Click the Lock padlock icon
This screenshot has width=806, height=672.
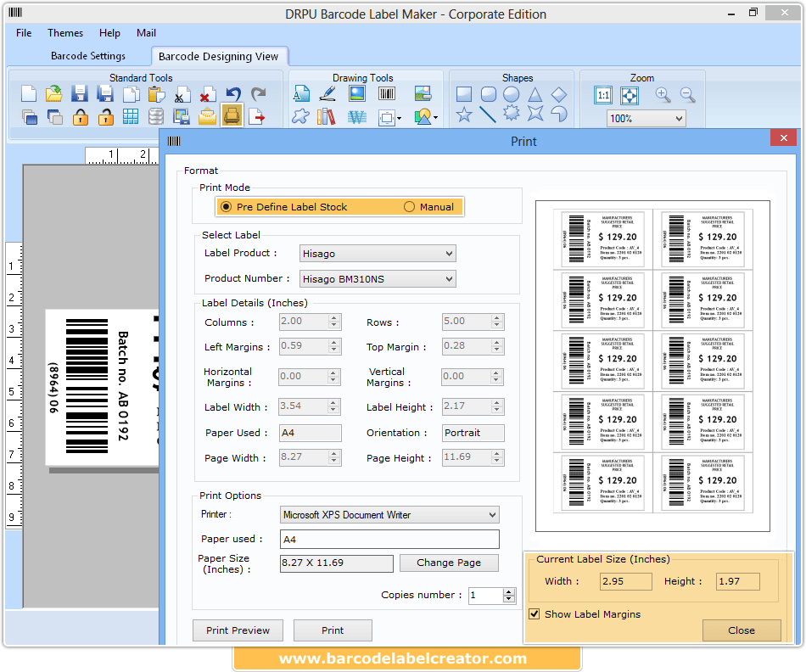click(x=81, y=117)
